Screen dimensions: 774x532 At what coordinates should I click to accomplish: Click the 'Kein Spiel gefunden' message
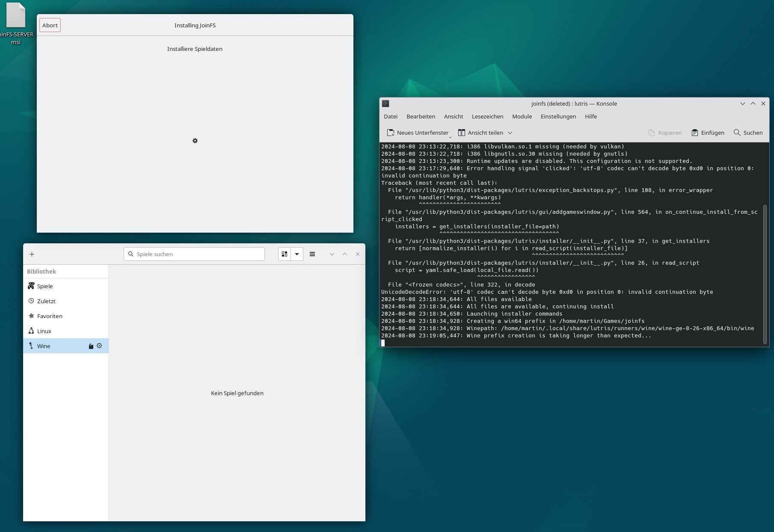tap(237, 393)
